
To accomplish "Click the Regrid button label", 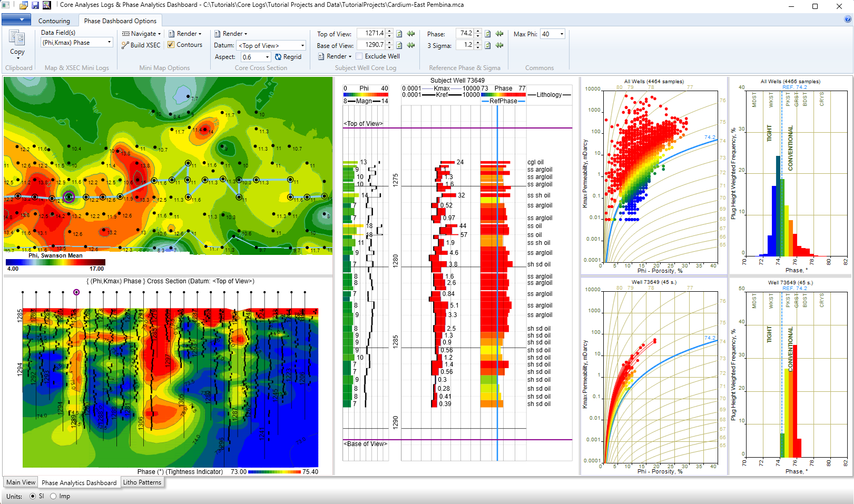I will click(x=292, y=57).
